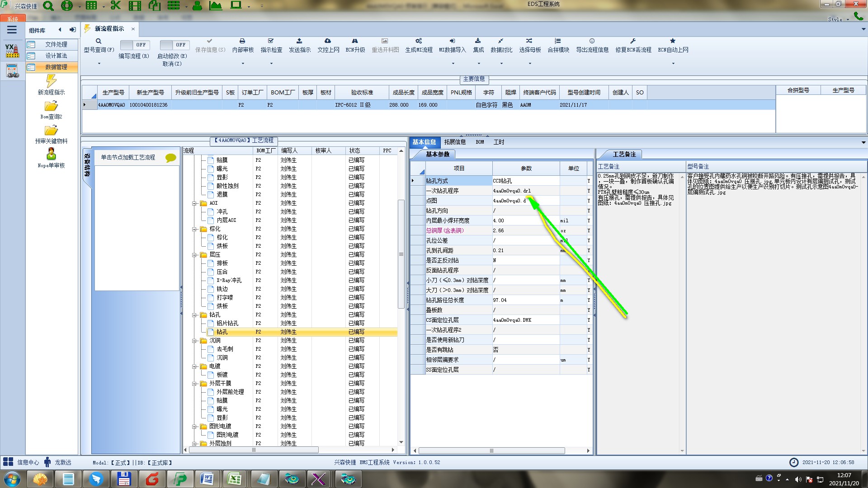Collapse the 层压 tree folder

(194, 255)
